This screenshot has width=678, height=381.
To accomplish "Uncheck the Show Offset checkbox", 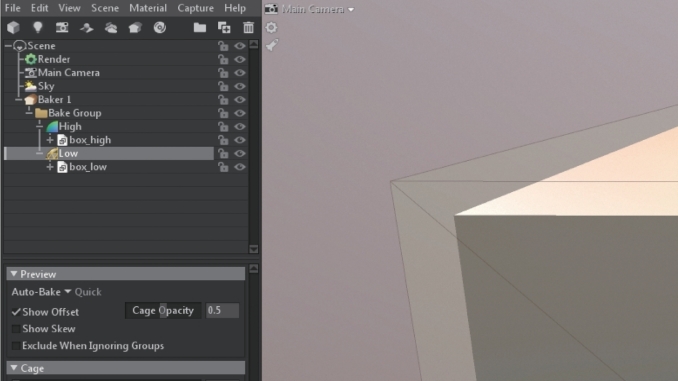I will 16,312.
